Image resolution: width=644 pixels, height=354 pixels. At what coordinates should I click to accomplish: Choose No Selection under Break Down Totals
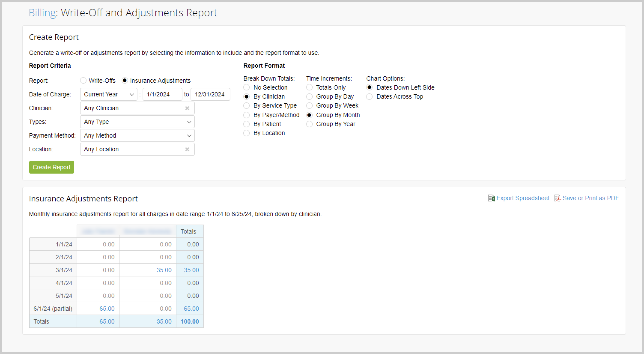point(246,87)
